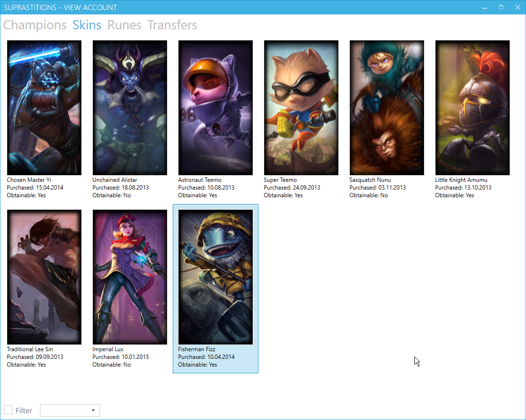The image size is (526, 420).
Task: Close the View Account window
Action: tap(518, 7)
